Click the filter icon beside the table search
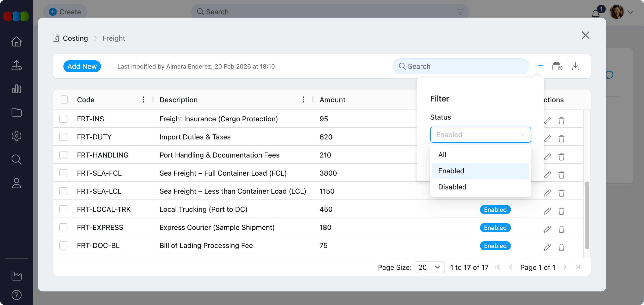This screenshot has width=644, height=305. point(541,66)
